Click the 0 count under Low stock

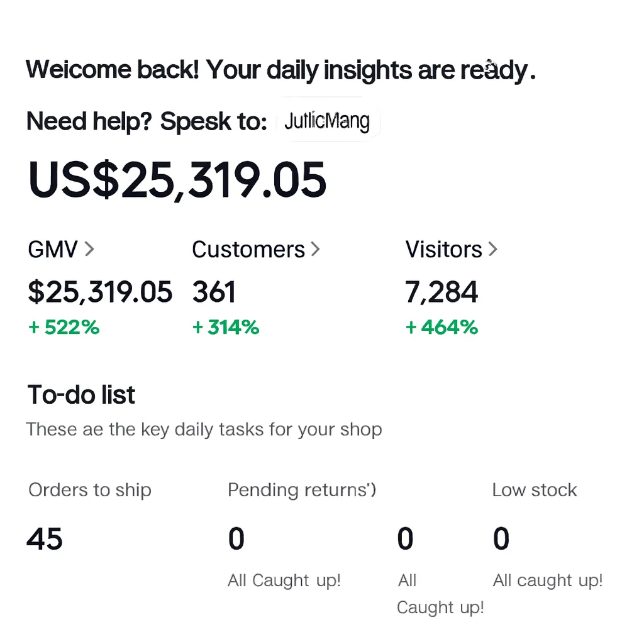(x=501, y=540)
